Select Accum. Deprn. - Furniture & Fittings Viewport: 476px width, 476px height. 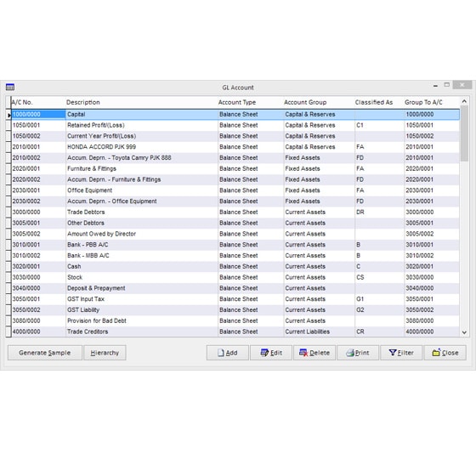click(235, 179)
